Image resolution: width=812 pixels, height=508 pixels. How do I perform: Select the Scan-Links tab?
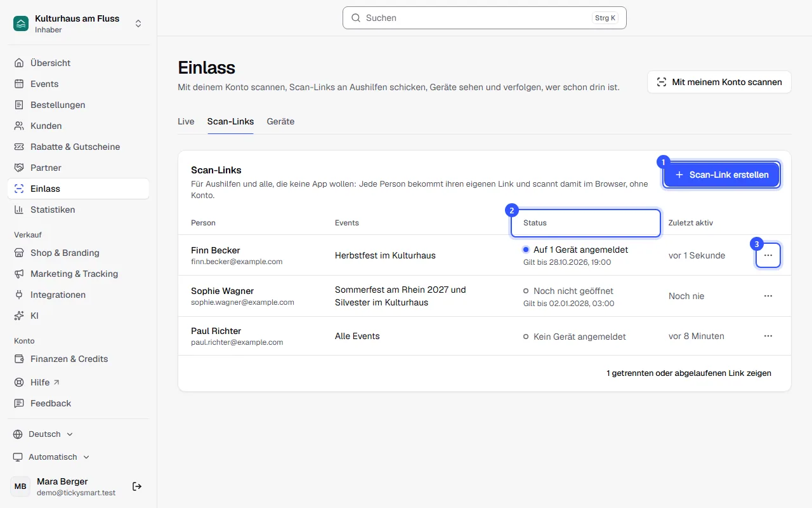[x=230, y=121]
